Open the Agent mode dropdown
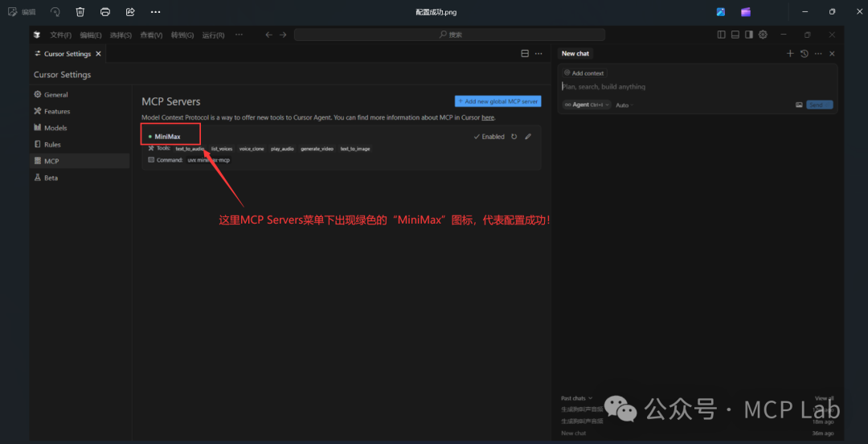The image size is (868, 444). (x=587, y=105)
